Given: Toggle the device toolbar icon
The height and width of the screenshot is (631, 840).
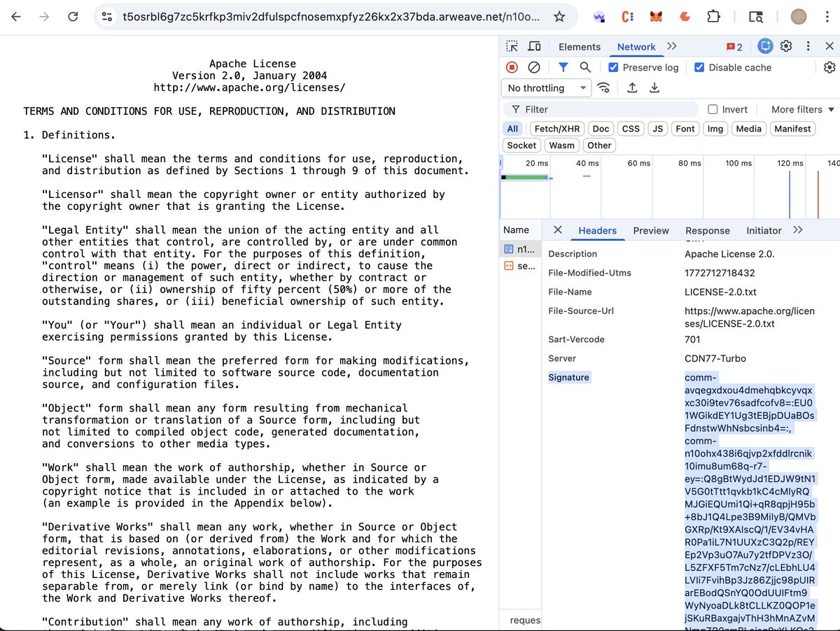Looking at the screenshot, I should (534, 46).
